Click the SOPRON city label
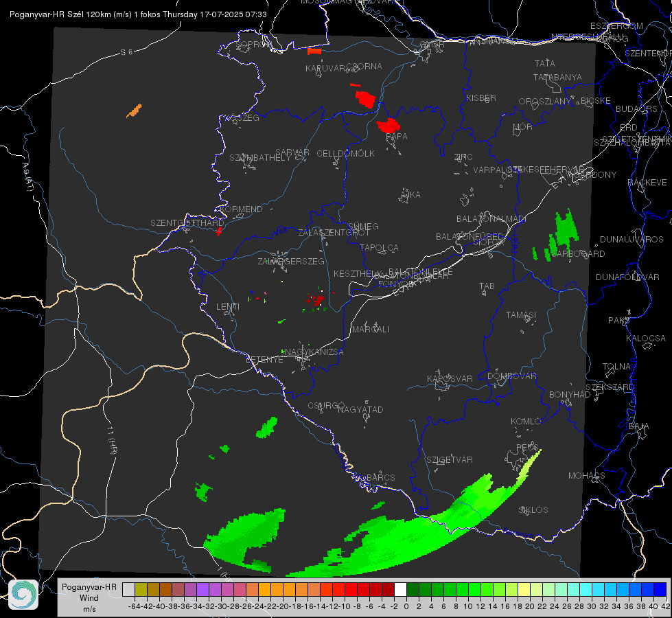The height and width of the screenshot is (618, 672). (x=254, y=44)
